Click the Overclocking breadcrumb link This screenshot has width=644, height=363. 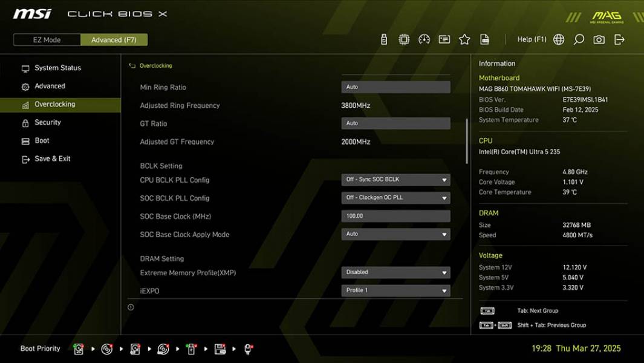[155, 66]
